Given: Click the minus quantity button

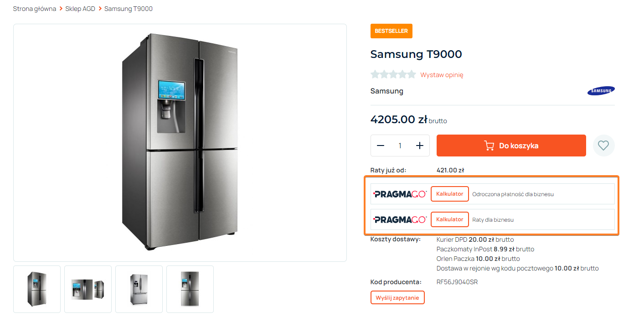Looking at the screenshot, I should (381, 146).
